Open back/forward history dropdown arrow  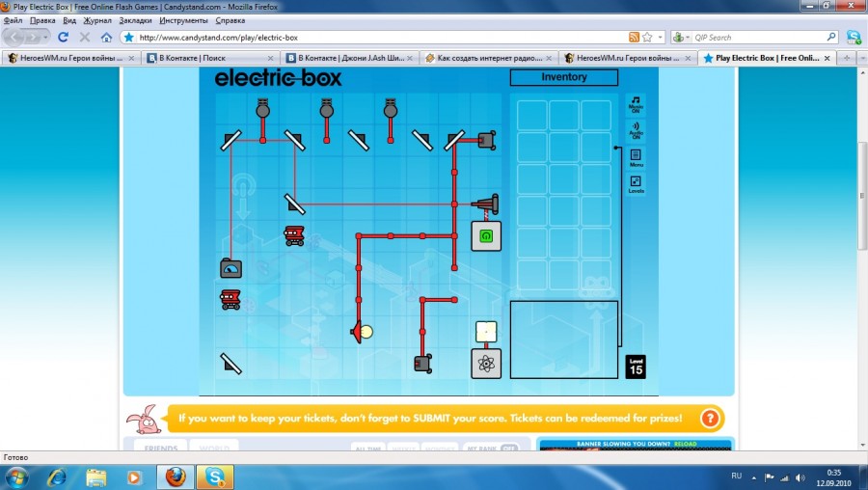coord(45,37)
